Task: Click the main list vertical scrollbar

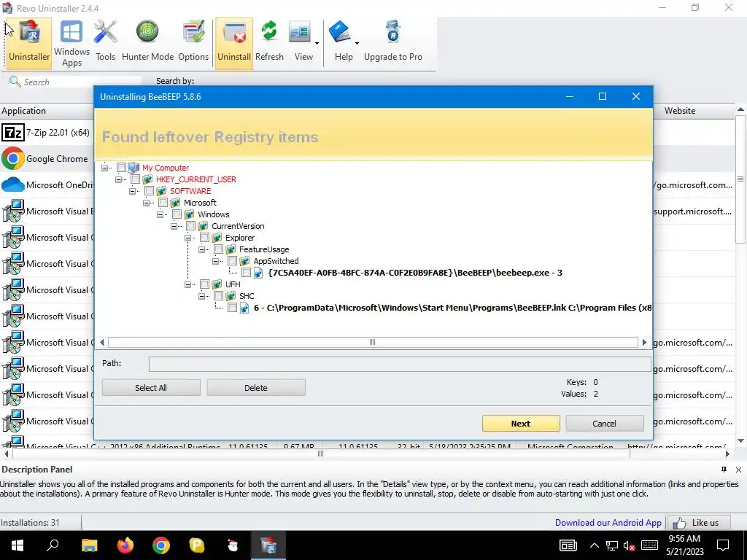Action: pyautogui.click(x=740, y=179)
